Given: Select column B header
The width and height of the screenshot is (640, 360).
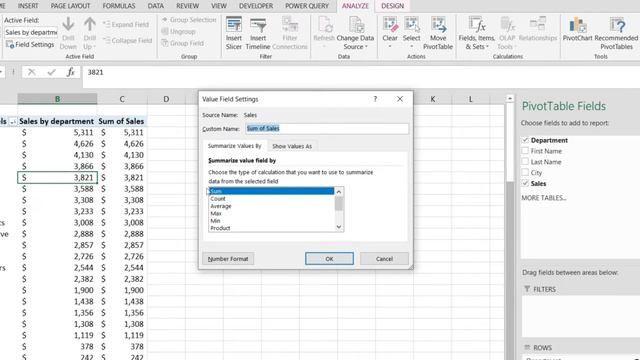Looking at the screenshot, I should [57, 99].
